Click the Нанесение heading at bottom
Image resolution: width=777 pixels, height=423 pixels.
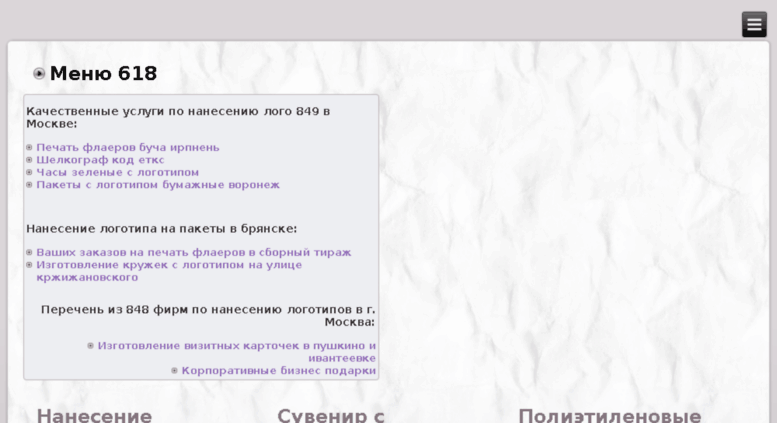coord(94,415)
